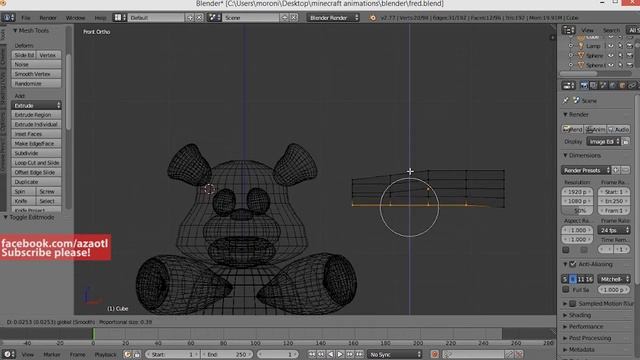This screenshot has width=640, height=360.
Task: Open the Window menu
Action: coord(76,18)
